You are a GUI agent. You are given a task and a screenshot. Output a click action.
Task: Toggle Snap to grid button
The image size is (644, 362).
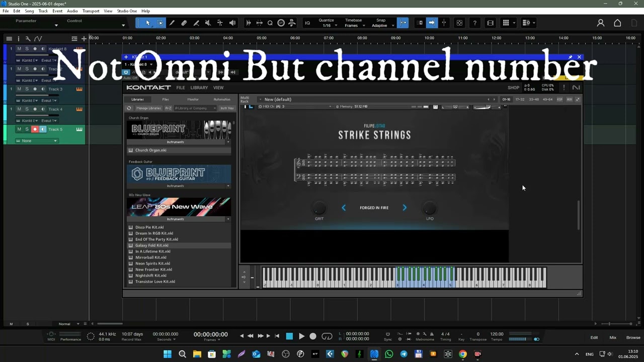click(403, 23)
